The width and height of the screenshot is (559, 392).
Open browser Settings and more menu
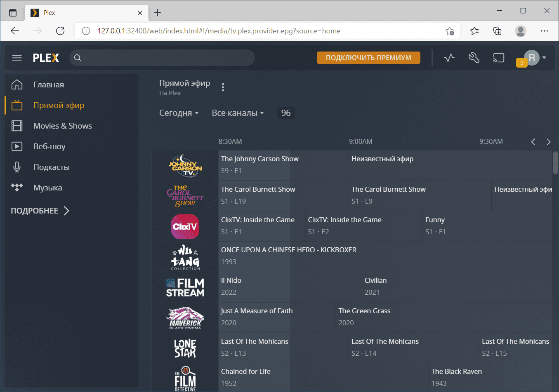pyautogui.click(x=545, y=31)
